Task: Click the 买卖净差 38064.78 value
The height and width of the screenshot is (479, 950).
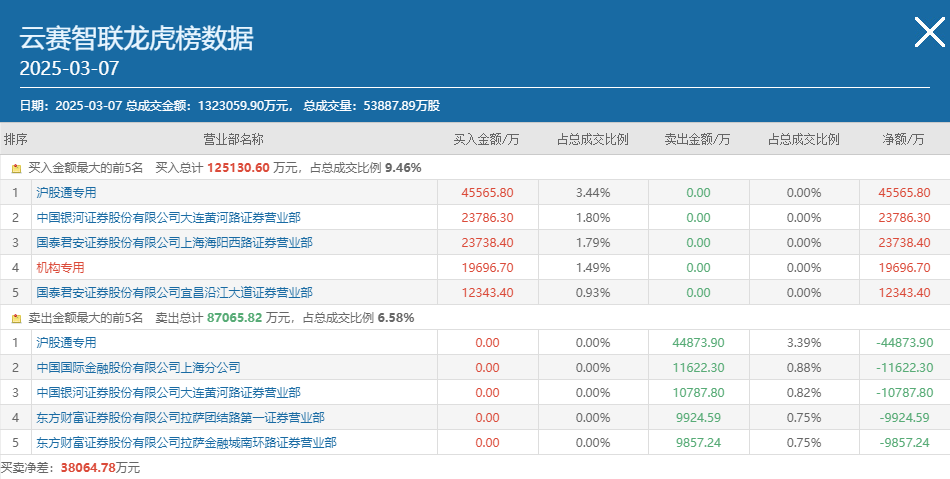Action: [x=88, y=468]
